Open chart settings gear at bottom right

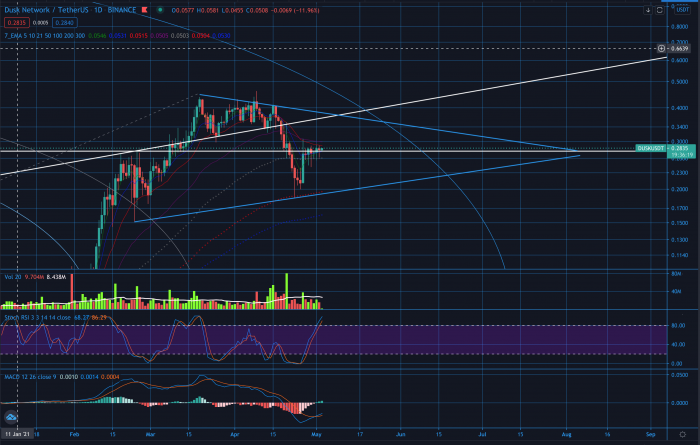tap(682, 436)
